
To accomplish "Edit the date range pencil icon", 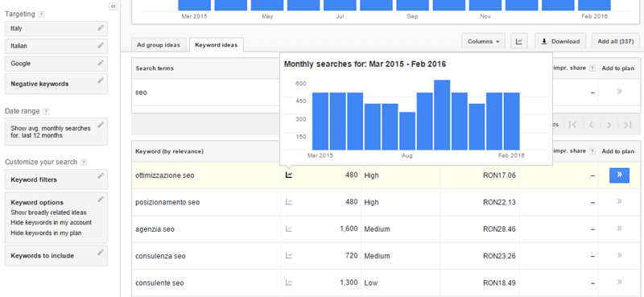I will click(x=101, y=125).
